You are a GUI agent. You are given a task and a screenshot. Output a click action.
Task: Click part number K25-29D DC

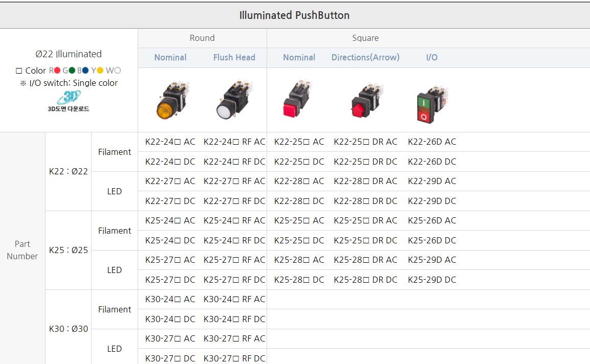(431, 280)
